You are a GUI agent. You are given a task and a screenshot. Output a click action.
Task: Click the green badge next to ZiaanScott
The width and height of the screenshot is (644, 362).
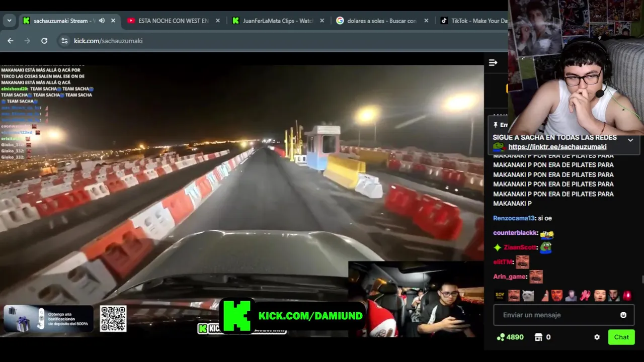(x=498, y=247)
